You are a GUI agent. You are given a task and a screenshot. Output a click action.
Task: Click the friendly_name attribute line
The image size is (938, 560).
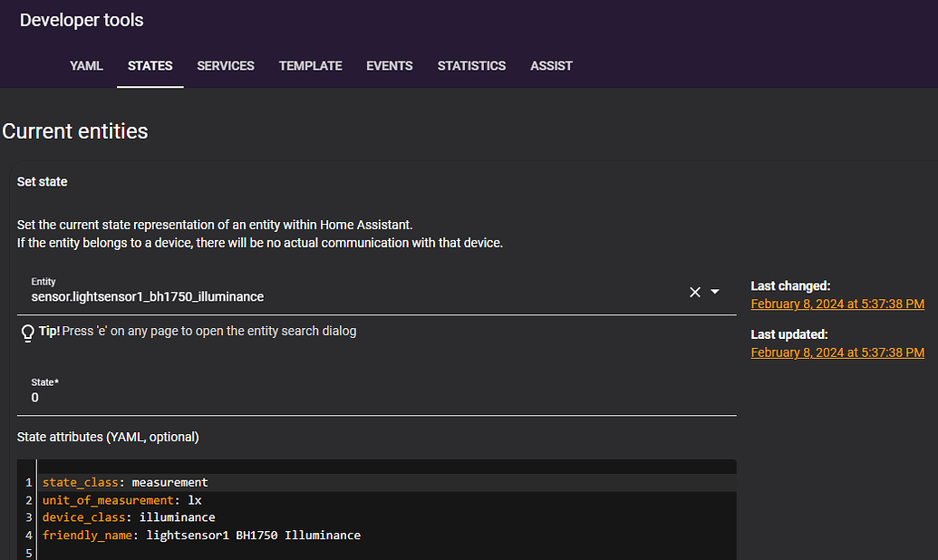tap(201, 535)
